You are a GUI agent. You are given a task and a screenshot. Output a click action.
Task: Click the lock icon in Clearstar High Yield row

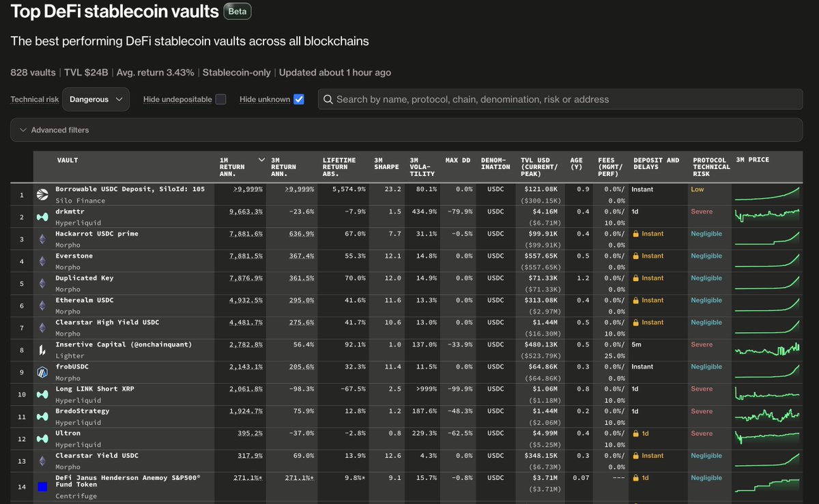635,322
